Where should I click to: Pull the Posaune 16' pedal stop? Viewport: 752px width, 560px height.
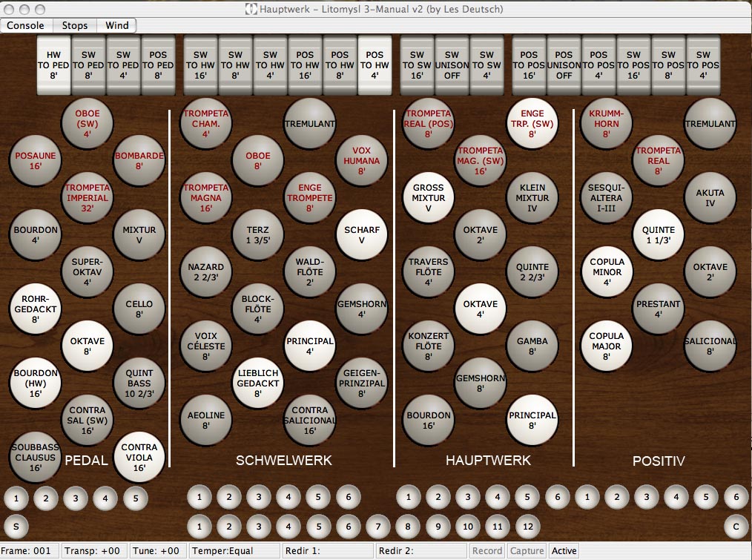pyautogui.click(x=36, y=161)
